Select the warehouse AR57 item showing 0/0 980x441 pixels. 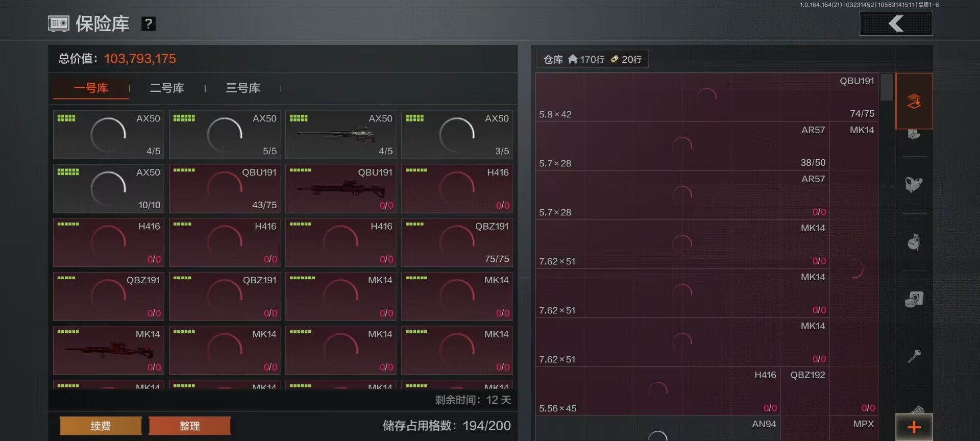coord(682,195)
